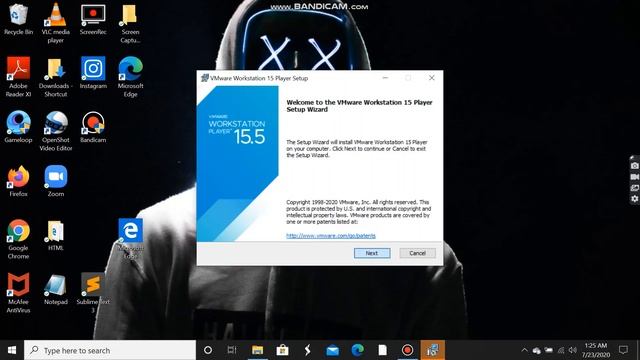This screenshot has height=360, width=640.
Task: Open the Recycle Bin desktop icon
Action: pos(18,20)
